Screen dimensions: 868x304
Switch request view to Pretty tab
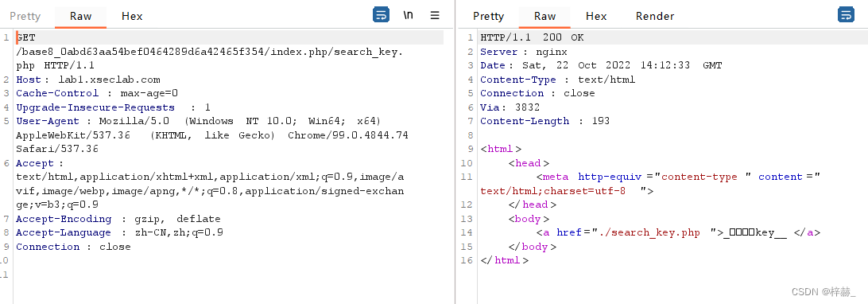click(x=25, y=16)
